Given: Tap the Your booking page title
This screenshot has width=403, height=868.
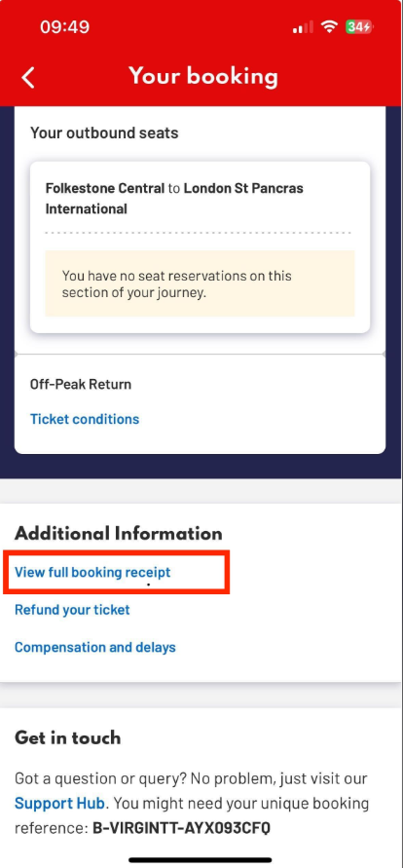Looking at the screenshot, I should pyautogui.click(x=202, y=77).
